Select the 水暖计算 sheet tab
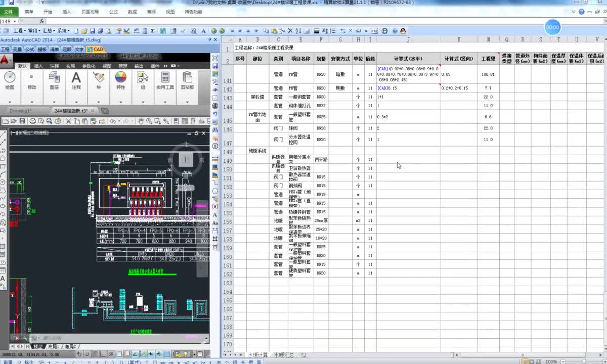 coord(257,355)
